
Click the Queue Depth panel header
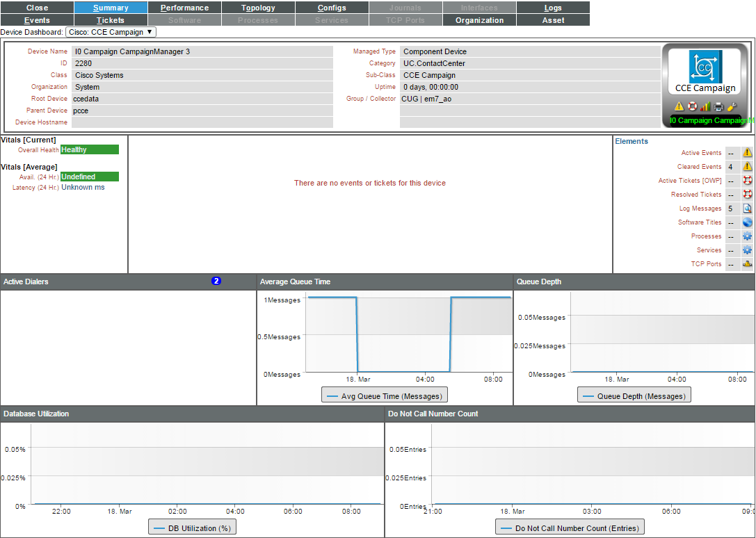634,282
